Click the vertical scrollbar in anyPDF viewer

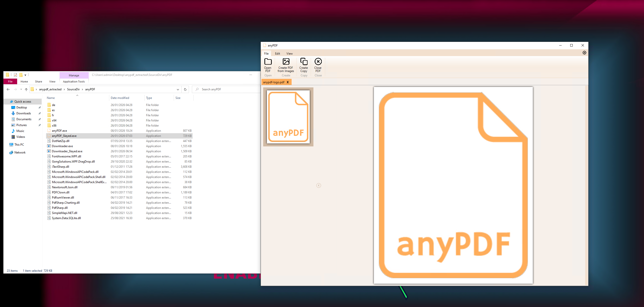coord(586,185)
